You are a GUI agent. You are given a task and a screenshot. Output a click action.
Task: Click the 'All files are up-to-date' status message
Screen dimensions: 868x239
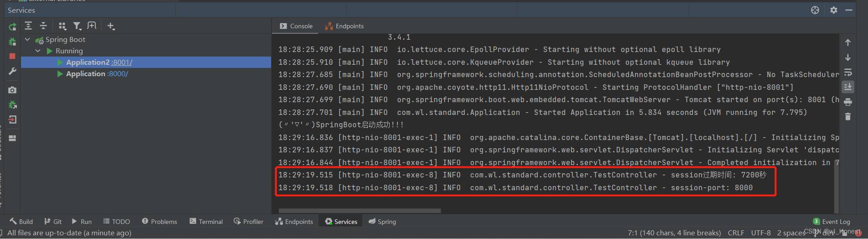69,233
